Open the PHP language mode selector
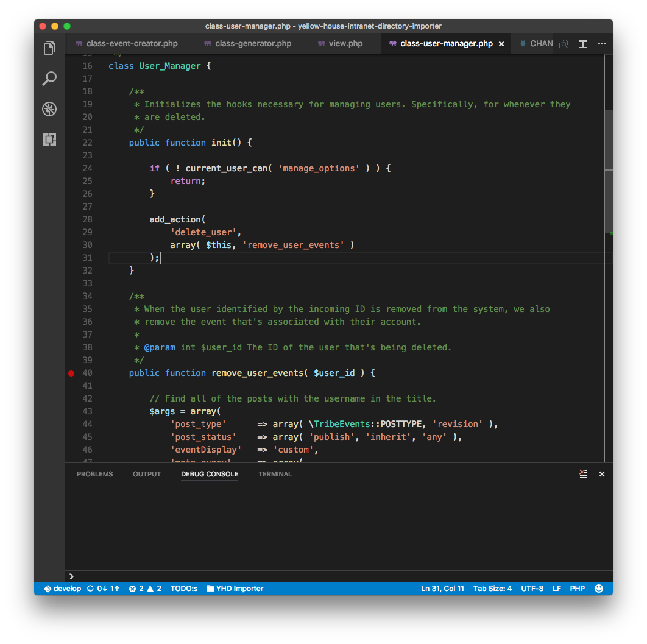The height and width of the screenshot is (644, 647). click(577, 588)
